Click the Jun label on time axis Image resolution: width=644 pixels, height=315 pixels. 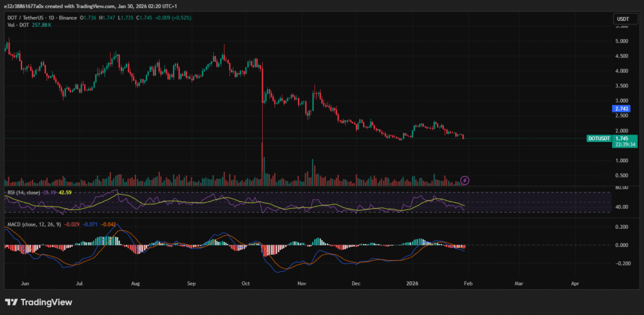pos(26,284)
